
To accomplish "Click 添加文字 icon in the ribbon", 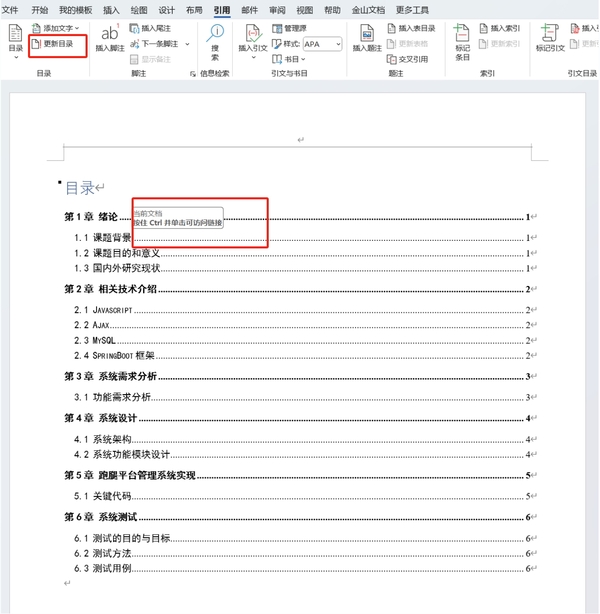I will tap(36, 28).
